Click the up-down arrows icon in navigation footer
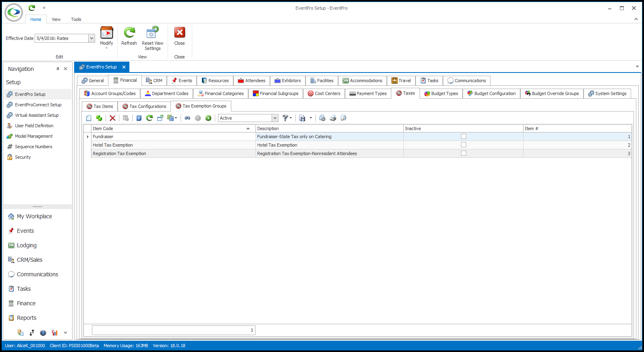 point(32,333)
